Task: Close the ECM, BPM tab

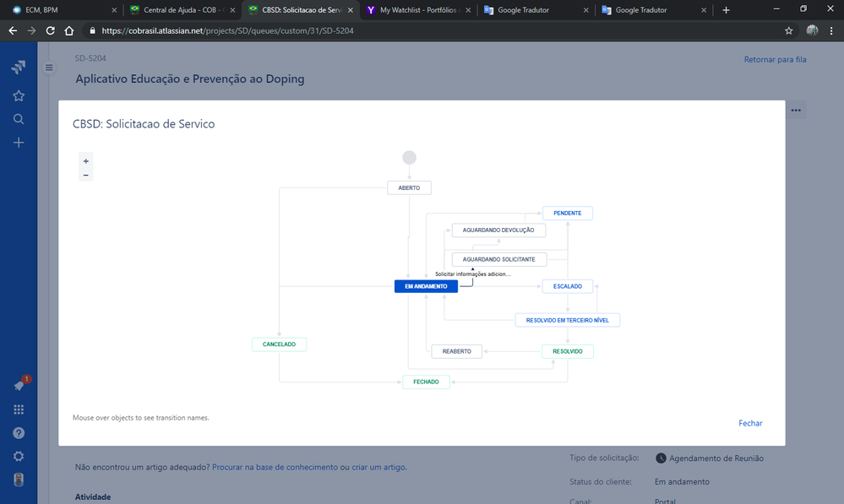Action: click(114, 9)
